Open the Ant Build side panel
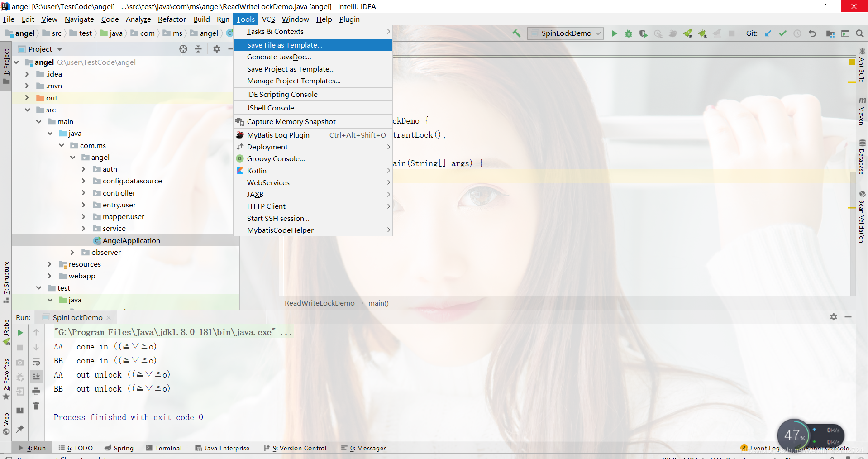Image resolution: width=868 pixels, height=459 pixels. (862, 66)
